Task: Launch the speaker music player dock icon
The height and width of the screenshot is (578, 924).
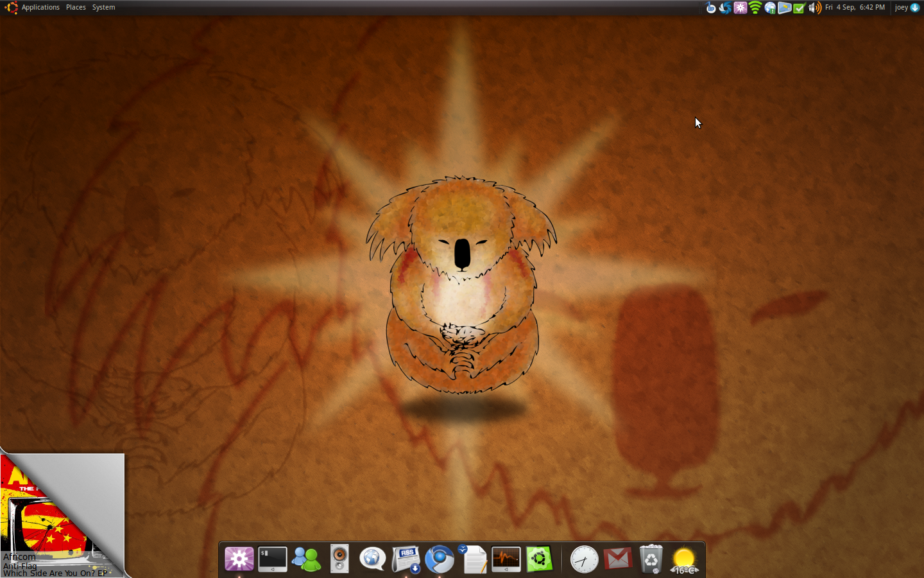Action: (x=339, y=559)
